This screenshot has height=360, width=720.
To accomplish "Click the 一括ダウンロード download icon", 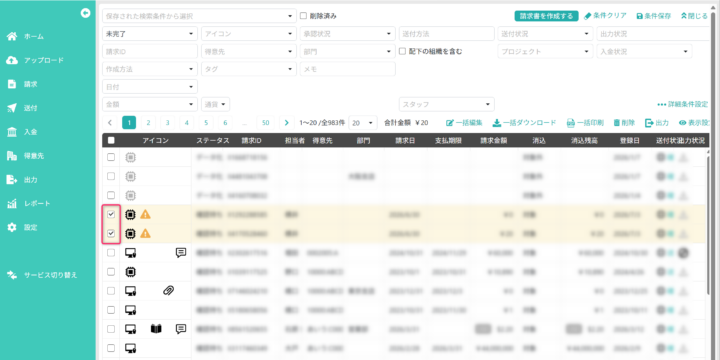I will tap(497, 123).
